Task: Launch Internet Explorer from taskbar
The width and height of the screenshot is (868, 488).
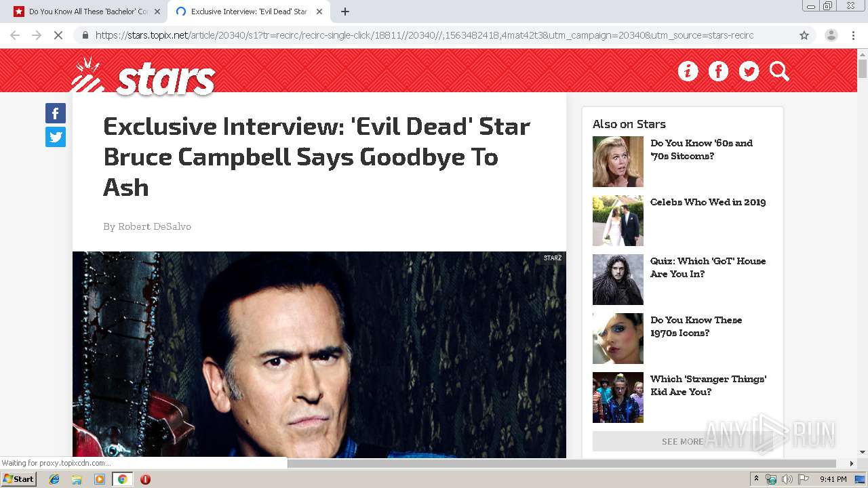Action: coord(54,479)
